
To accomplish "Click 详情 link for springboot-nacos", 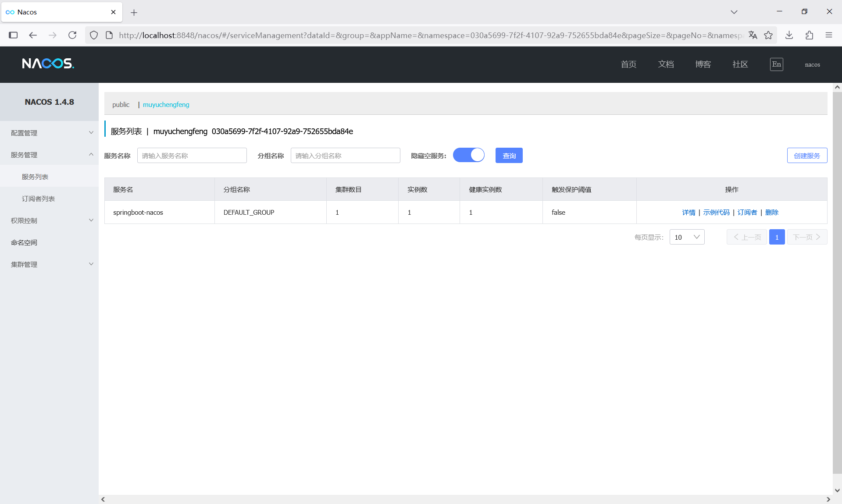I will pos(689,213).
